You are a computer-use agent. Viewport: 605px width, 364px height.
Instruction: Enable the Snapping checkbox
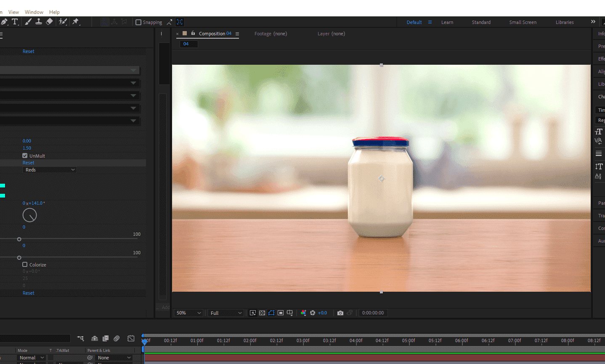138,22
